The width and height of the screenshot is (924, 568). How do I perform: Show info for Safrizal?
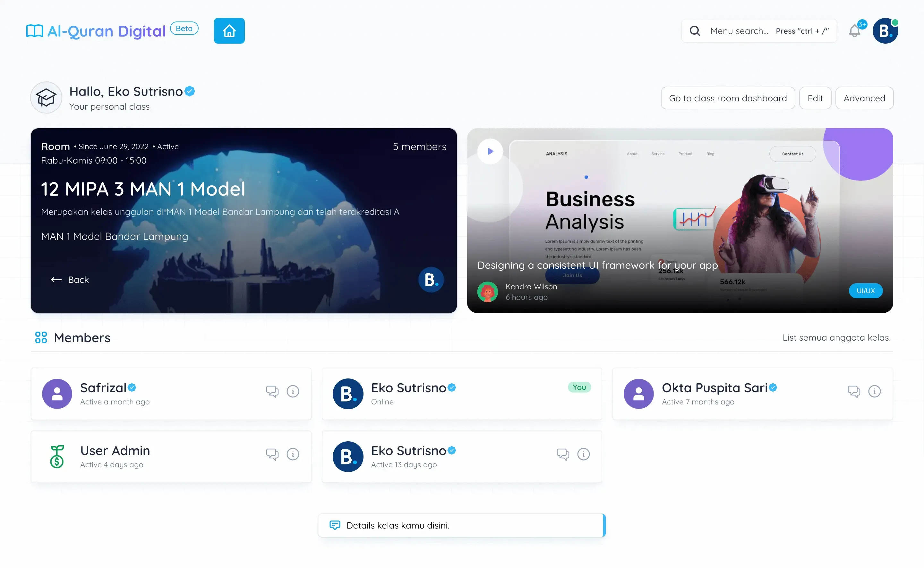click(x=293, y=391)
